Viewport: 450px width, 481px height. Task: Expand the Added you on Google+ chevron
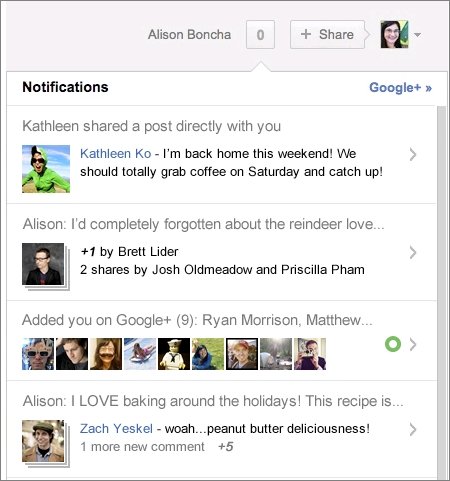(413, 344)
